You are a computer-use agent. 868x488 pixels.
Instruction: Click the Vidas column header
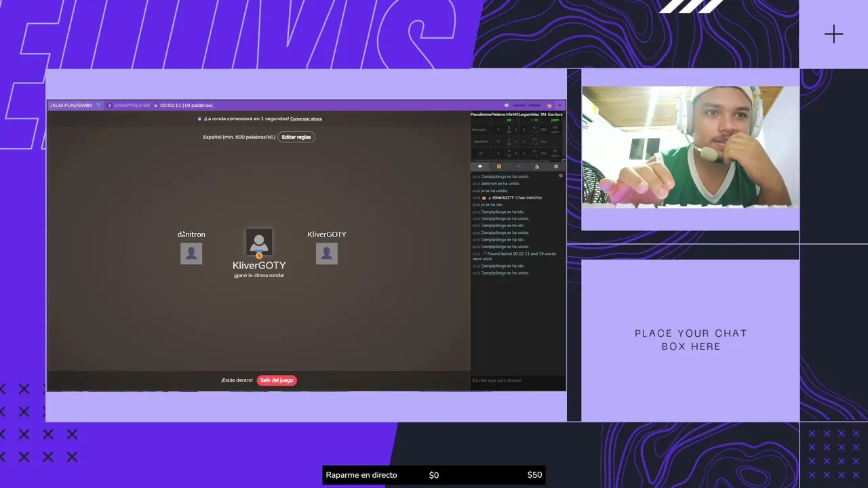(534, 115)
